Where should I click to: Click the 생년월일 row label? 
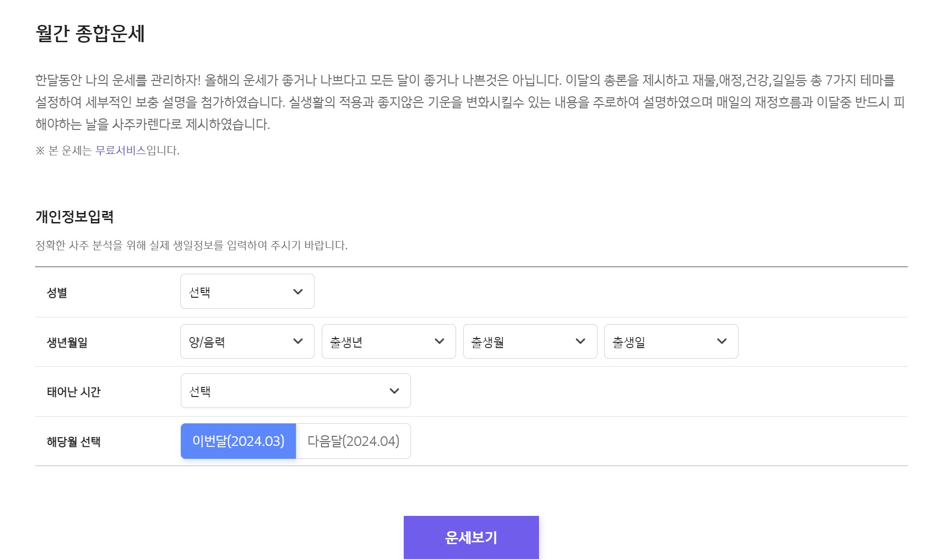click(x=67, y=342)
